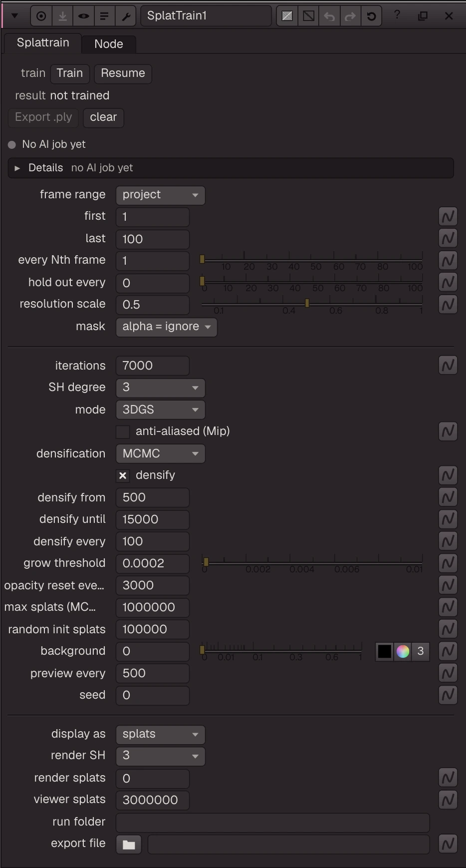Open the export file browser folder icon
The height and width of the screenshot is (868, 466).
tap(129, 845)
